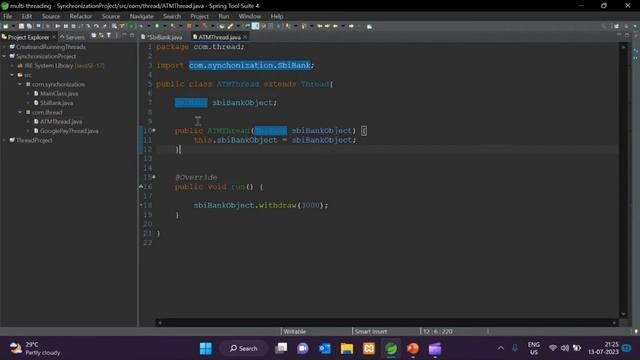The height and width of the screenshot is (360, 640).
Task: Minimize the Project Explorer panel
Action: tap(124, 36)
